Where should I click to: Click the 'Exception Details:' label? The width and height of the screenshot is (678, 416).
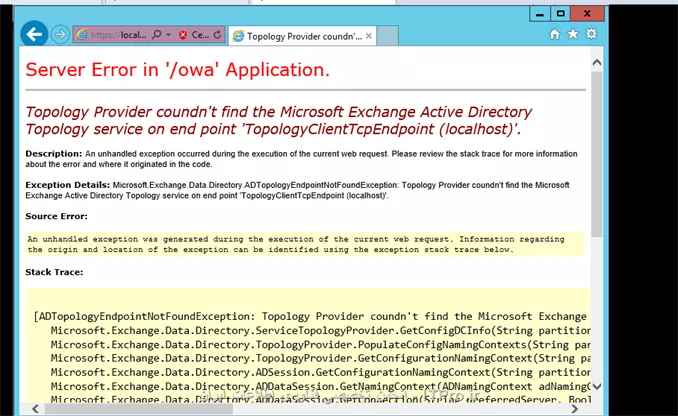tap(67, 185)
